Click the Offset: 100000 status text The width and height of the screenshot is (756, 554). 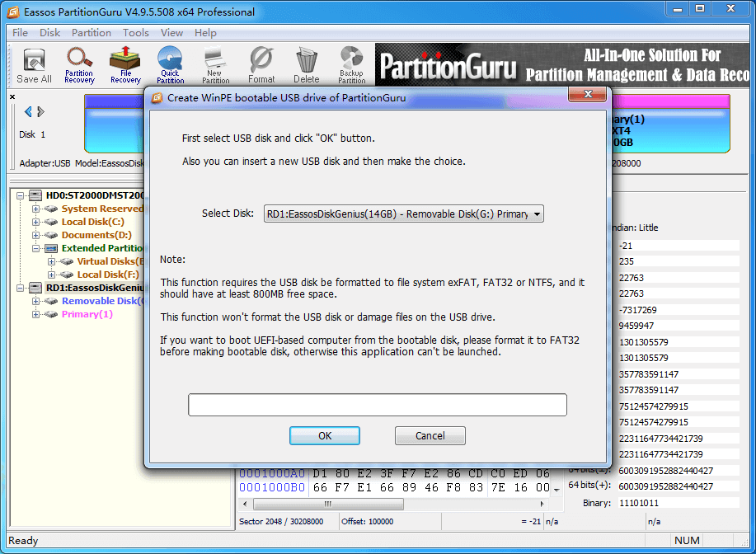(368, 522)
